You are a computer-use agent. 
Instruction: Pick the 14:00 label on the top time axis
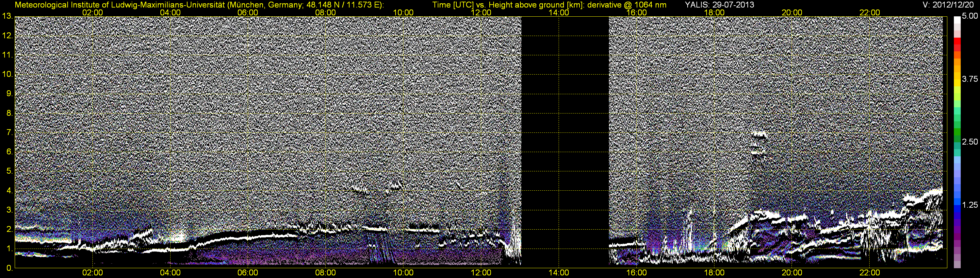coord(559,12)
